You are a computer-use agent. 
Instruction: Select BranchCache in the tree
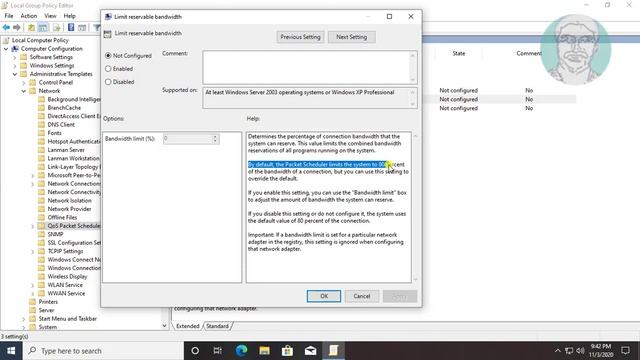coord(64,108)
